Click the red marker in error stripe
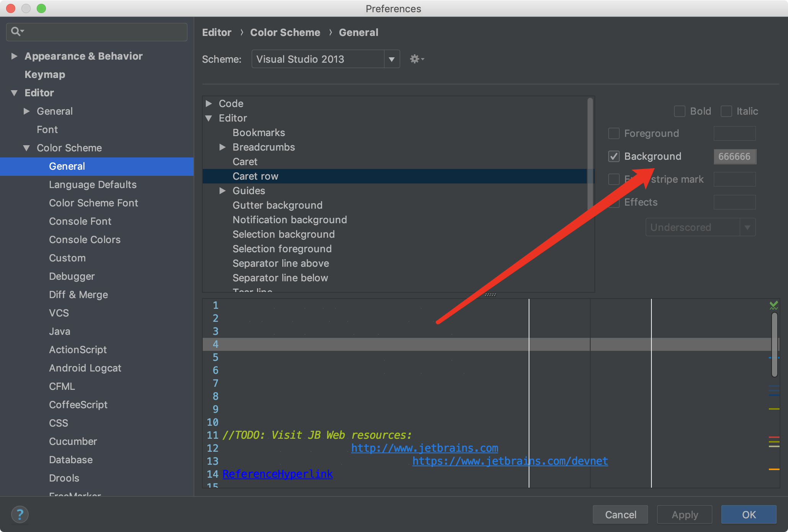The width and height of the screenshot is (788, 532). coord(774,437)
